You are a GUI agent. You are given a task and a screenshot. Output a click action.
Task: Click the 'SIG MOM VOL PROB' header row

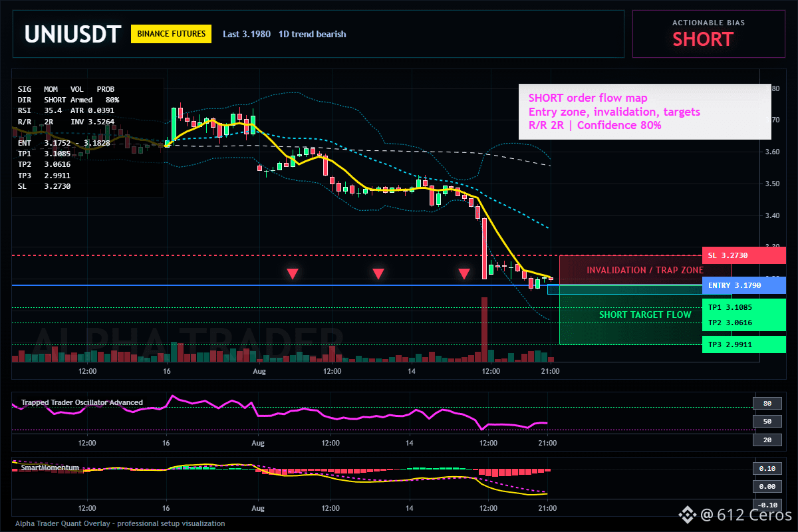point(66,88)
